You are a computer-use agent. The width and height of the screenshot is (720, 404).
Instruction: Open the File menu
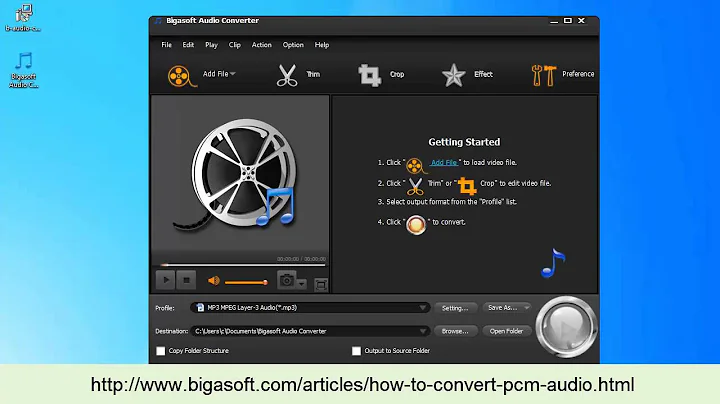[x=166, y=45]
